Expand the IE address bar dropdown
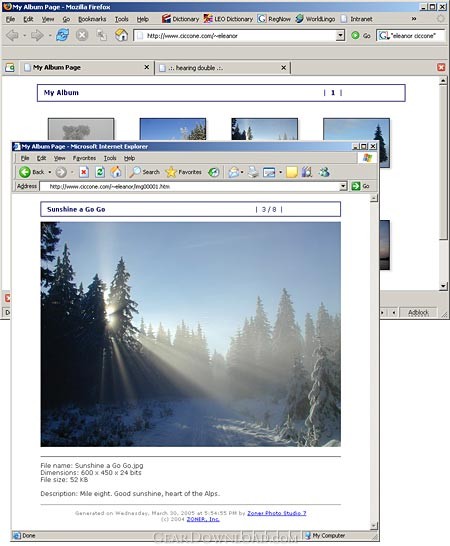This screenshot has width=450, height=546. [x=343, y=186]
